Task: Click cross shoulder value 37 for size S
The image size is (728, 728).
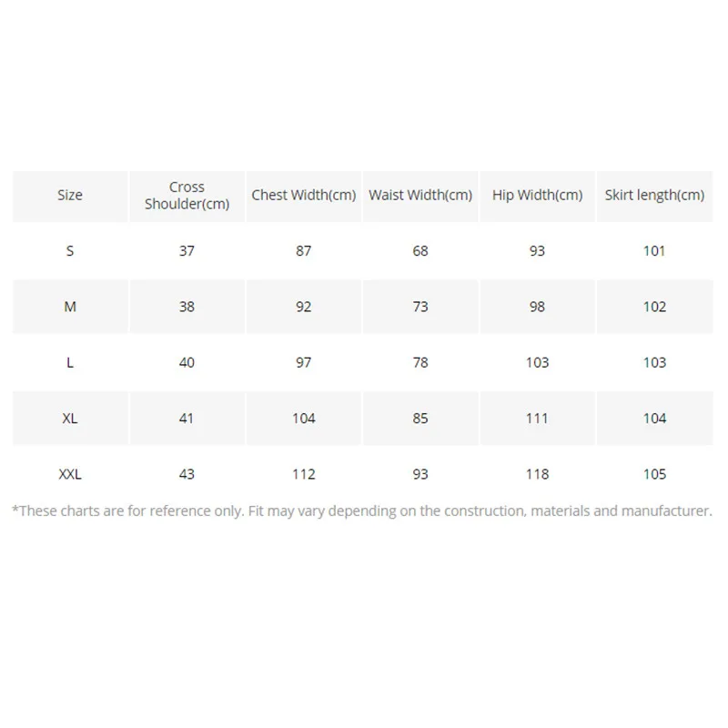Action: pyautogui.click(x=187, y=251)
